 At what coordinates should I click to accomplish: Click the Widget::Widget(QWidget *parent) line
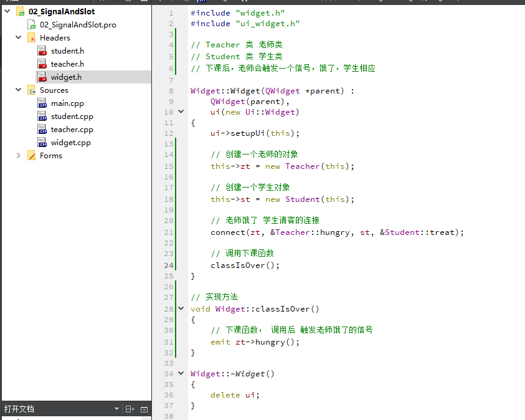[272, 91]
